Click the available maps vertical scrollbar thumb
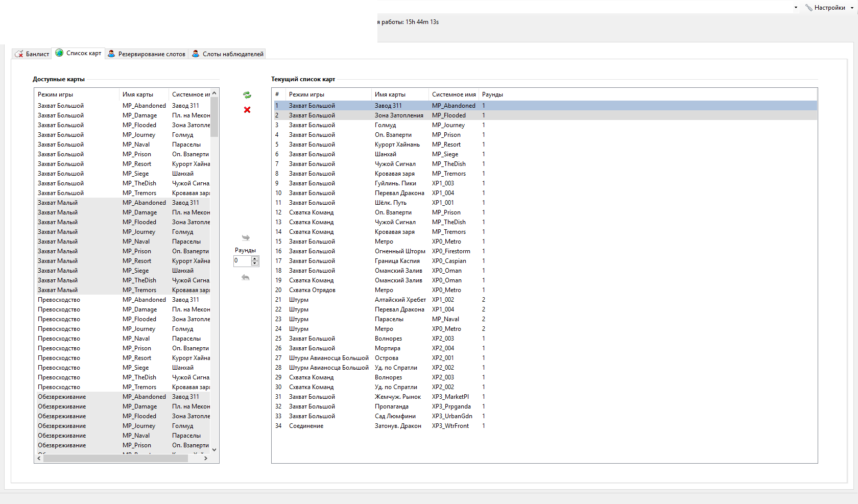This screenshot has height=504, width=858. click(x=214, y=117)
